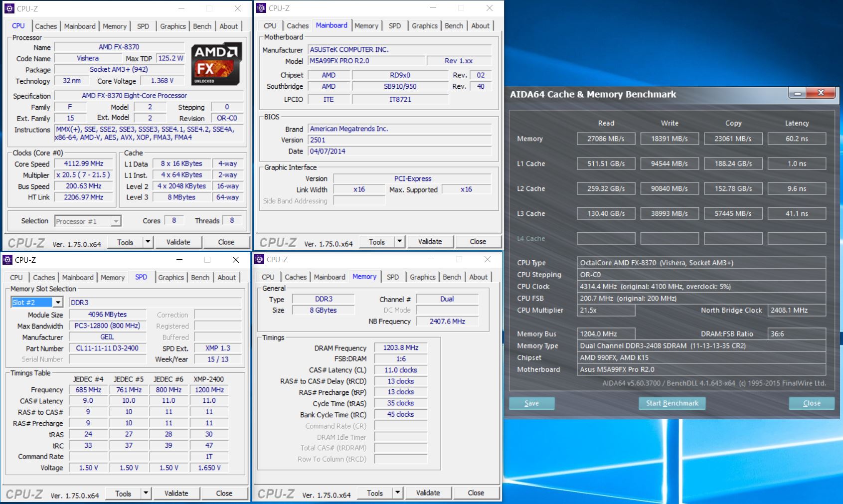Click the Save button in AIDA64
This screenshot has width=843, height=504.
click(531, 403)
